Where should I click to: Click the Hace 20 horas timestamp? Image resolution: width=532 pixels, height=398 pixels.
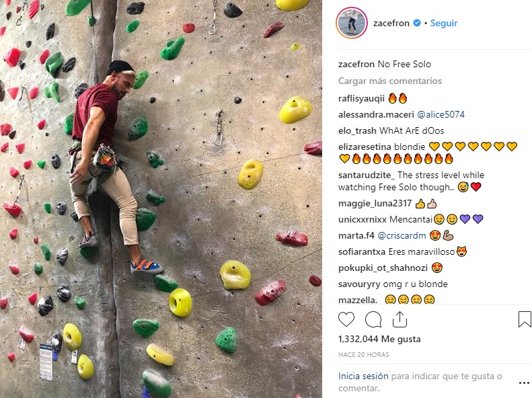click(x=364, y=354)
